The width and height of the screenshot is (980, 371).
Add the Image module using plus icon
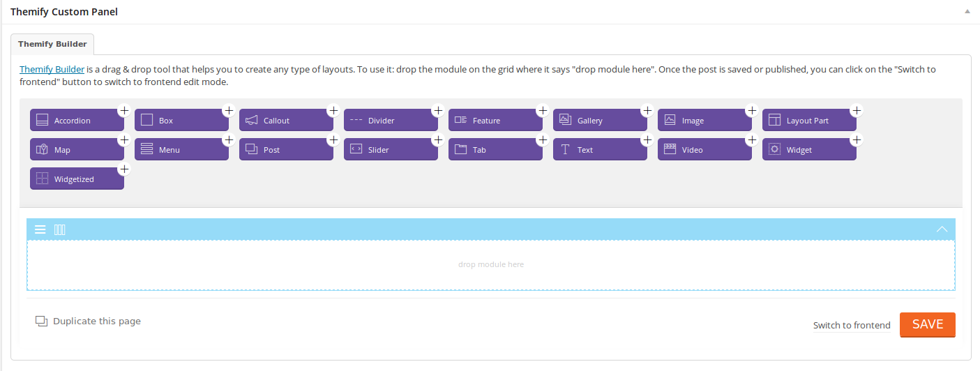click(x=751, y=110)
